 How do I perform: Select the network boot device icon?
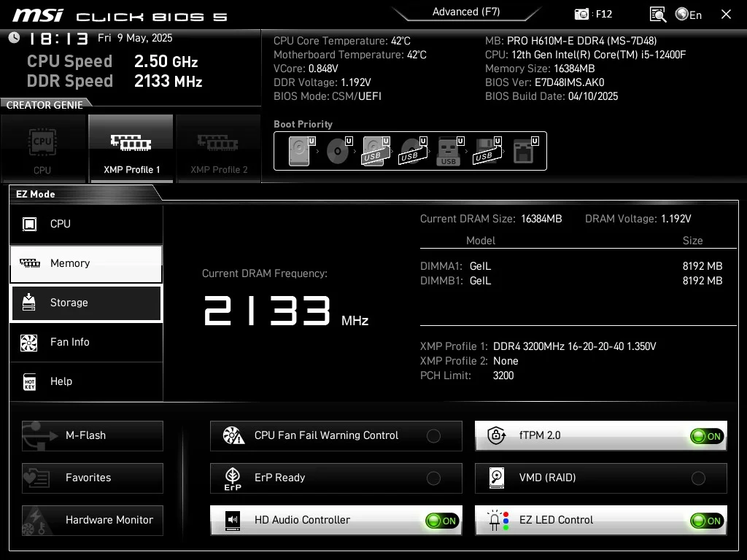coord(525,151)
